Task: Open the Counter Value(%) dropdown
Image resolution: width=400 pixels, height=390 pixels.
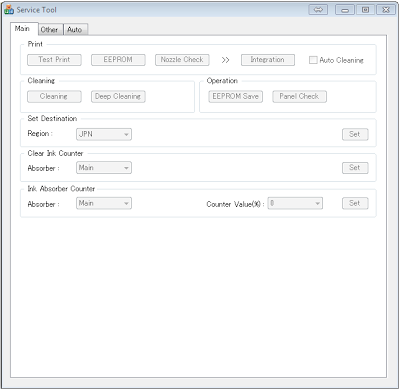Action: (x=295, y=203)
